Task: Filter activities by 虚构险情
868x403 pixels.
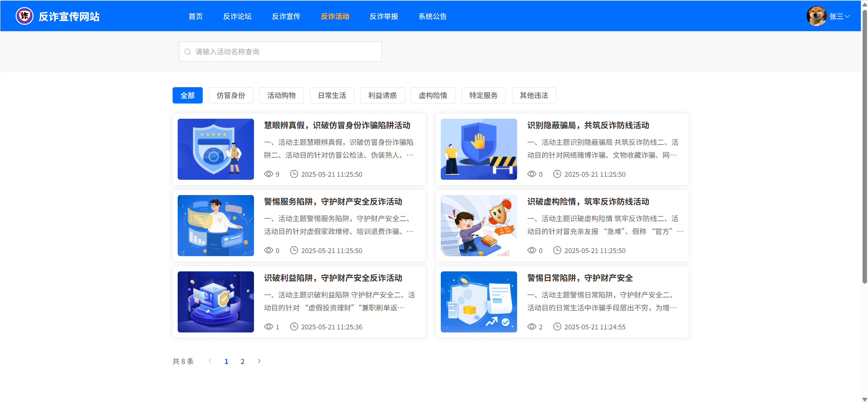Action: coord(433,95)
